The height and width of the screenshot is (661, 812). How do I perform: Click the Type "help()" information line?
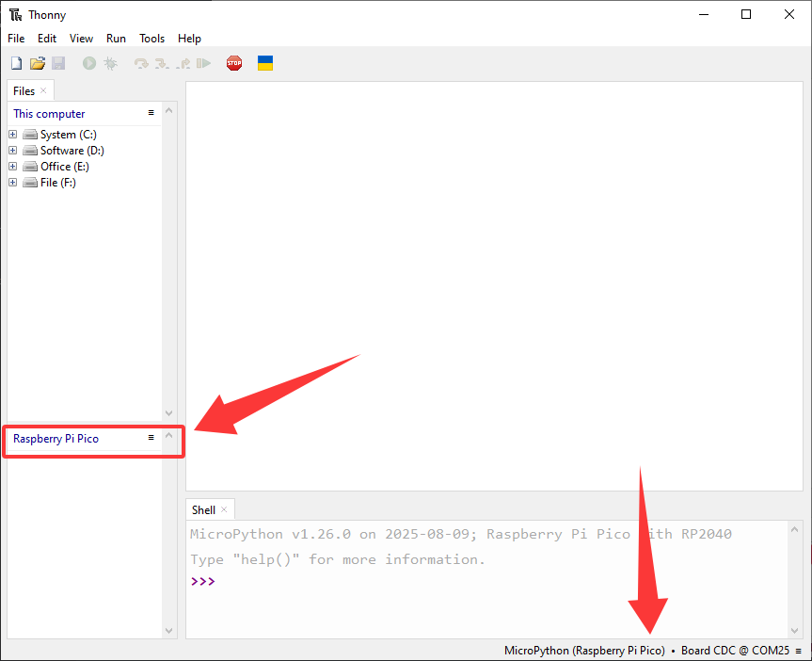tap(338, 559)
